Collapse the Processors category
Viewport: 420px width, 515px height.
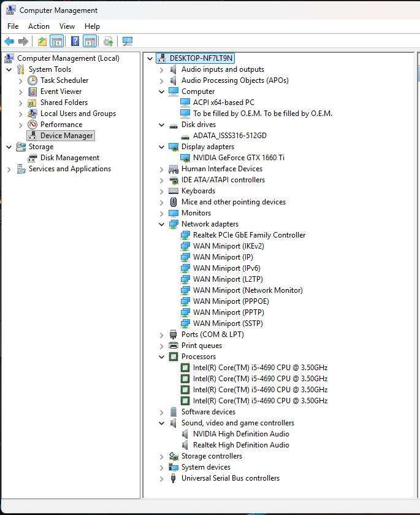pyautogui.click(x=161, y=357)
